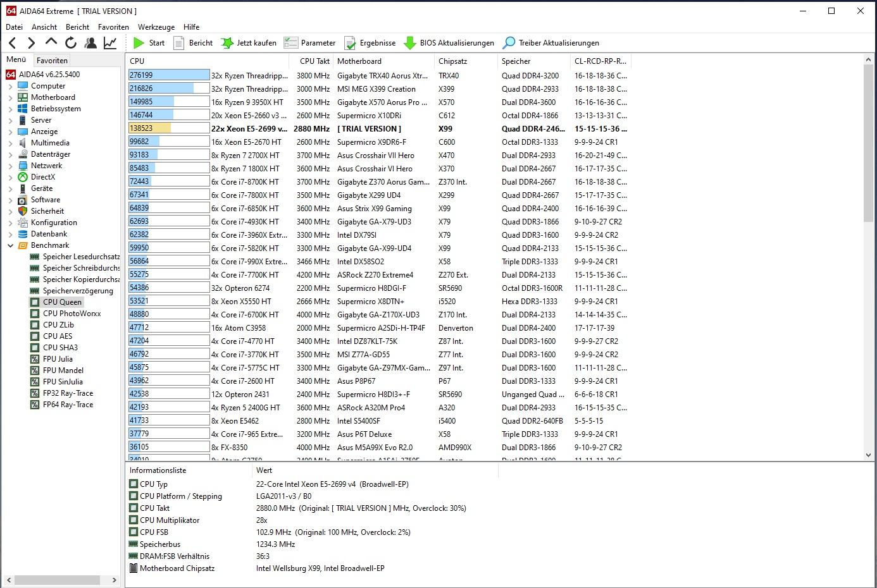The height and width of the screenshot is (588, 877).
Task: Collapse the Benchmark tree node
Action: (10, 245)
